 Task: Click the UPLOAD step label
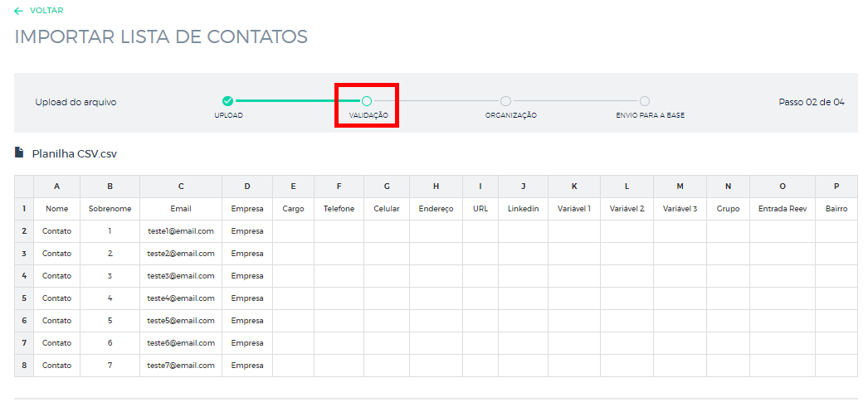[229, 115]
